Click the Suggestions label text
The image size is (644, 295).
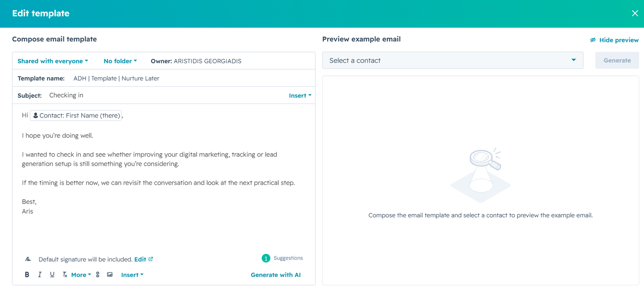click(x=288, y=258)
